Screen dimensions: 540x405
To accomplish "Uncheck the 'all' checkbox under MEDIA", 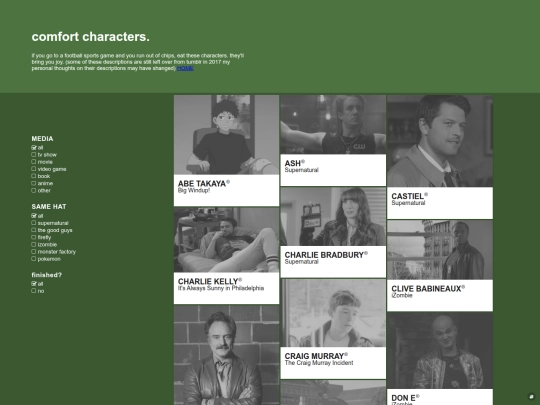I will click(x=34, y=147).
